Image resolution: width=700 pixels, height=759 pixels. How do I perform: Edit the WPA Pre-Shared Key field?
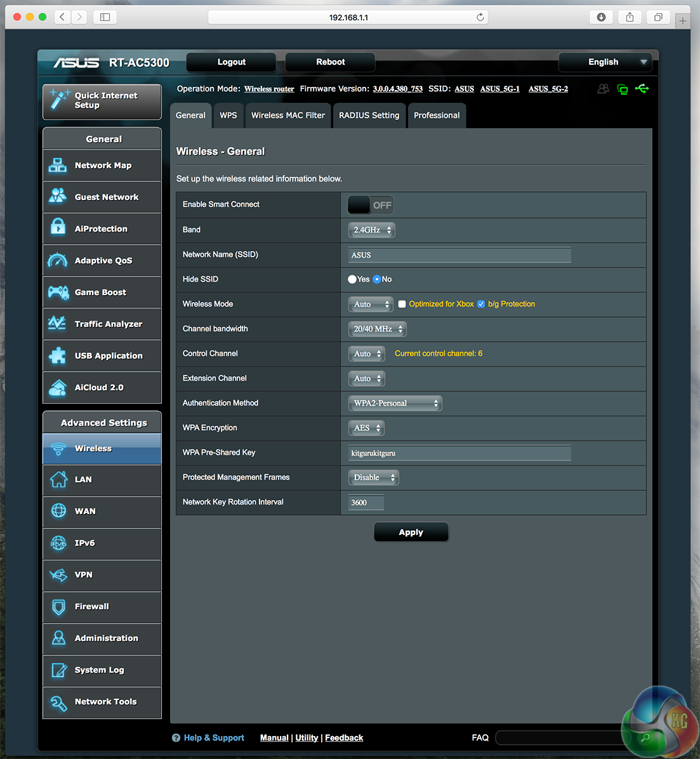pos(459,452)
